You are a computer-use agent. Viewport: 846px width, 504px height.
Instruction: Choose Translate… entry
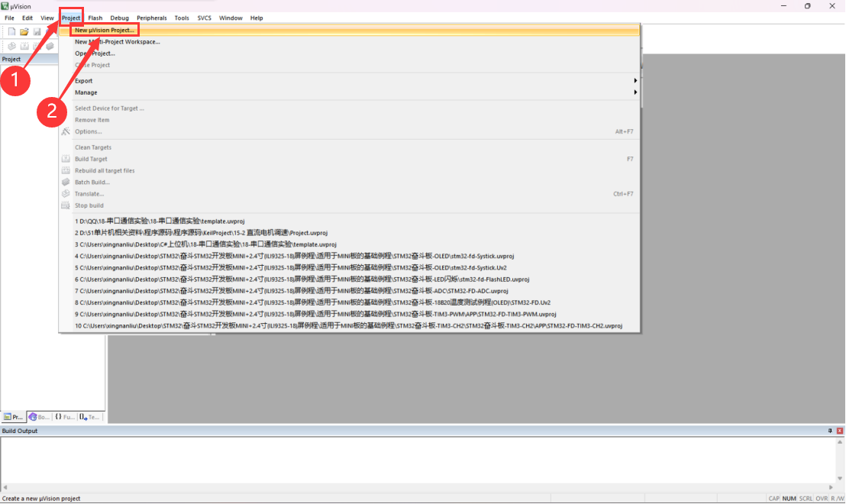click(349, 194)
